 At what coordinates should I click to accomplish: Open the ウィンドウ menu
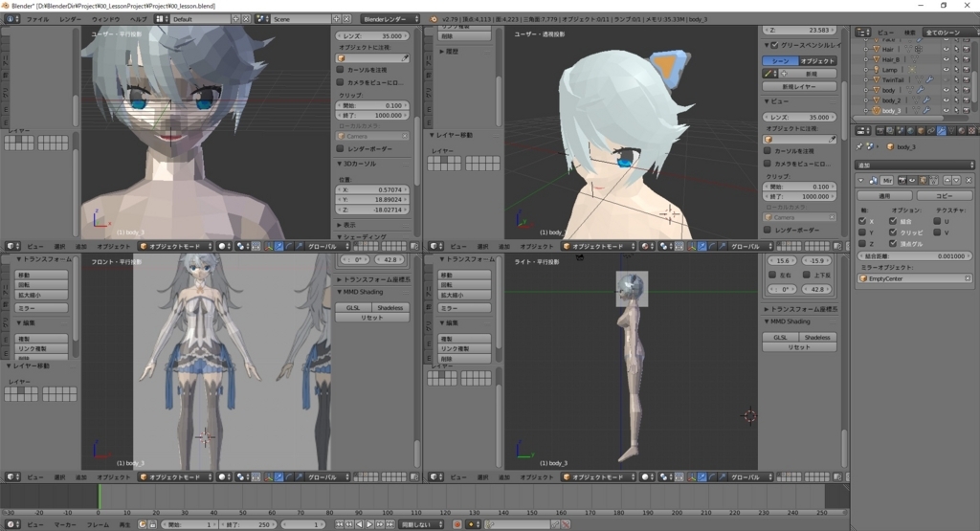(x=105, y=19)
